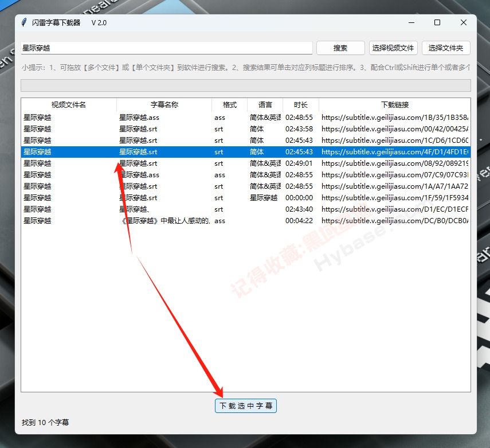Maximize the 闪雷字幕下载器 window
The width and height of the screenshot is (490, 448).
tap(437, 22)
